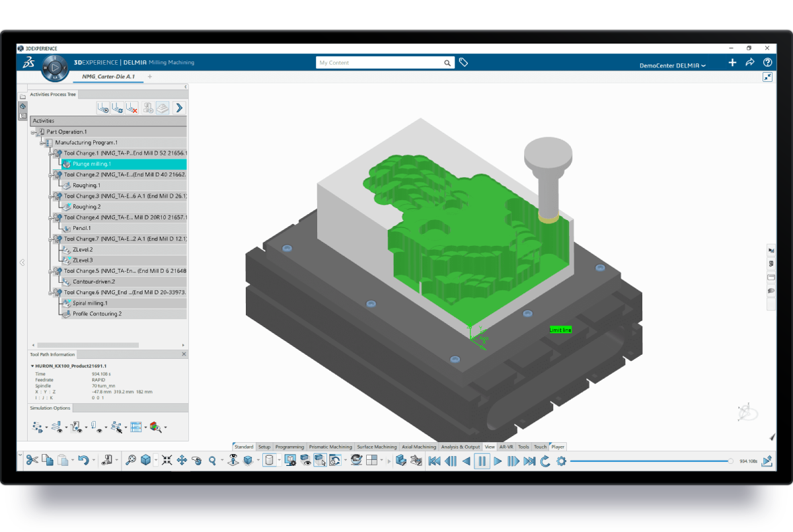Switch to the Player tab
The width and height of the screenshot is (793, 532).
[x=558, y=447]
